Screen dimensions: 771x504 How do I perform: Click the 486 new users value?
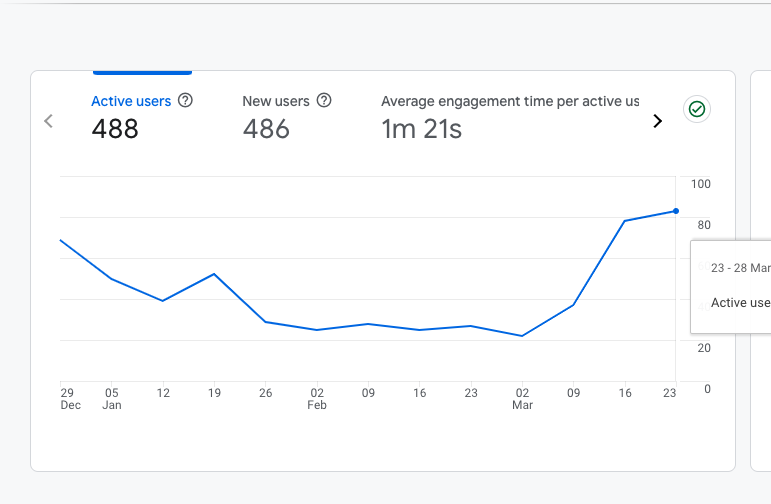(x=266, y=129)
